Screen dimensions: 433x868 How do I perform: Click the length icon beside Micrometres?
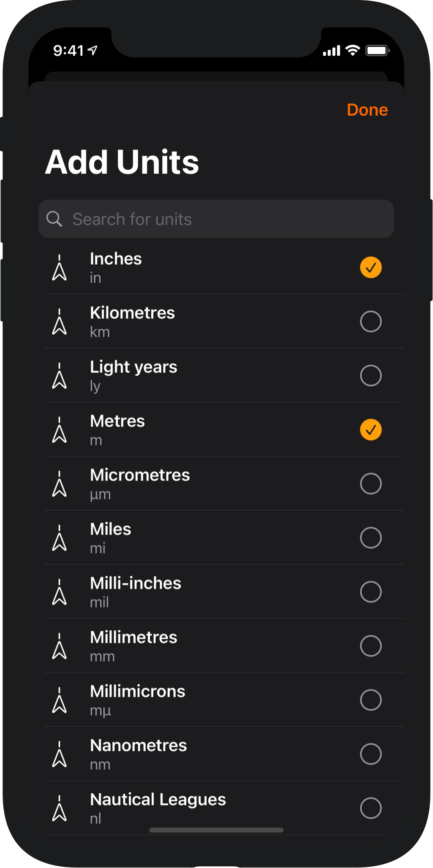(59, 484)
